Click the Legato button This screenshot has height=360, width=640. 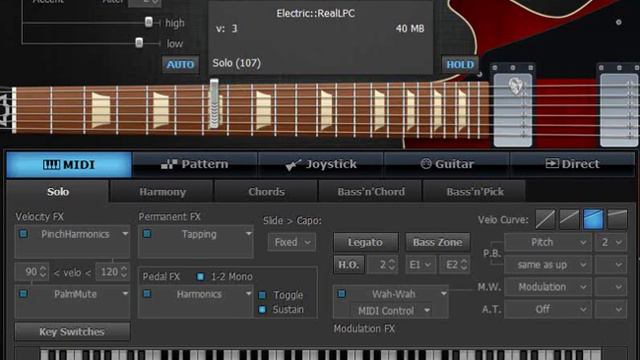click(365, 242)
